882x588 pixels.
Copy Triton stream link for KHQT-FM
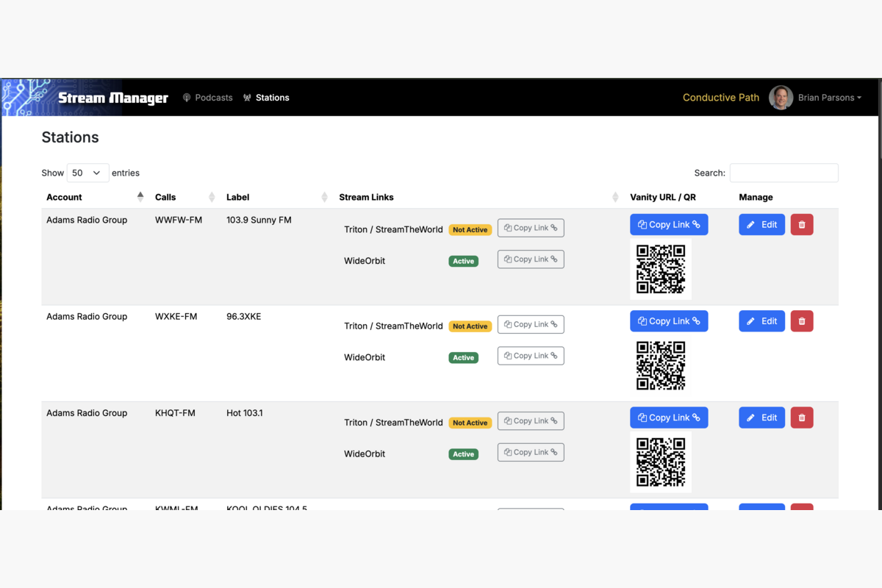click(531, 421)
